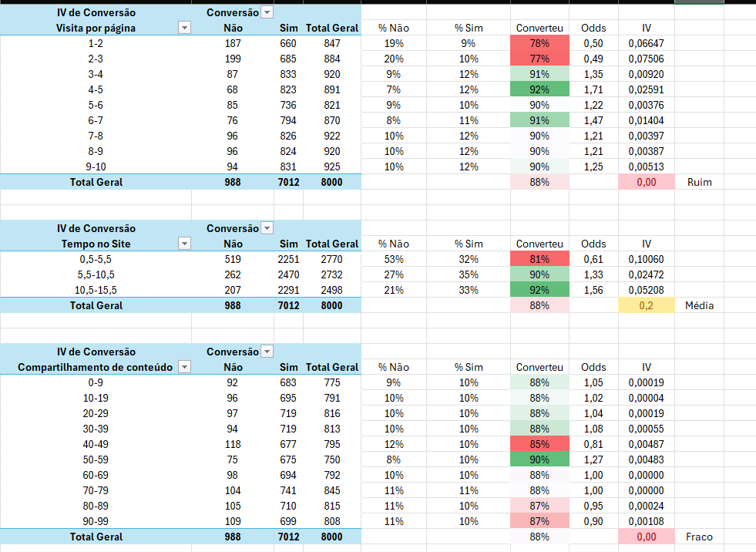Open Conversão filter dropdown above Compartilhamento de conteúdo
This screenshot has height=552, width=756.
[267, 352]
